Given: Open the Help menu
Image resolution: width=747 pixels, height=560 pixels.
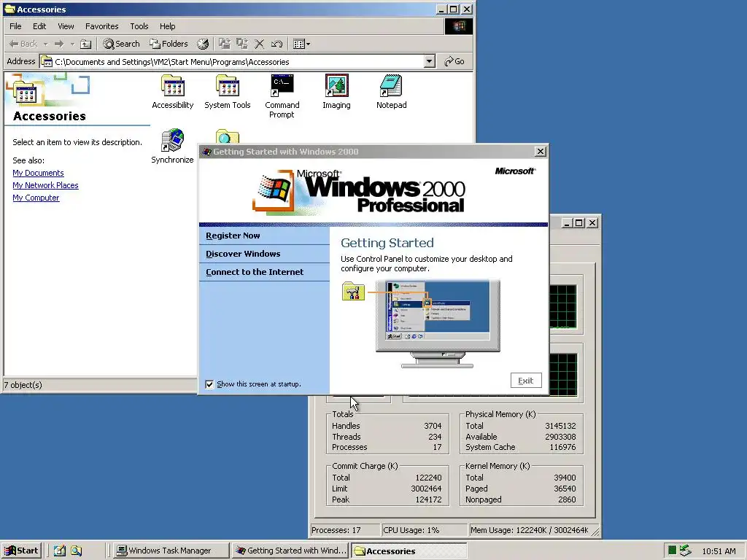Looking at the screenshot, I should click(167, 26).
